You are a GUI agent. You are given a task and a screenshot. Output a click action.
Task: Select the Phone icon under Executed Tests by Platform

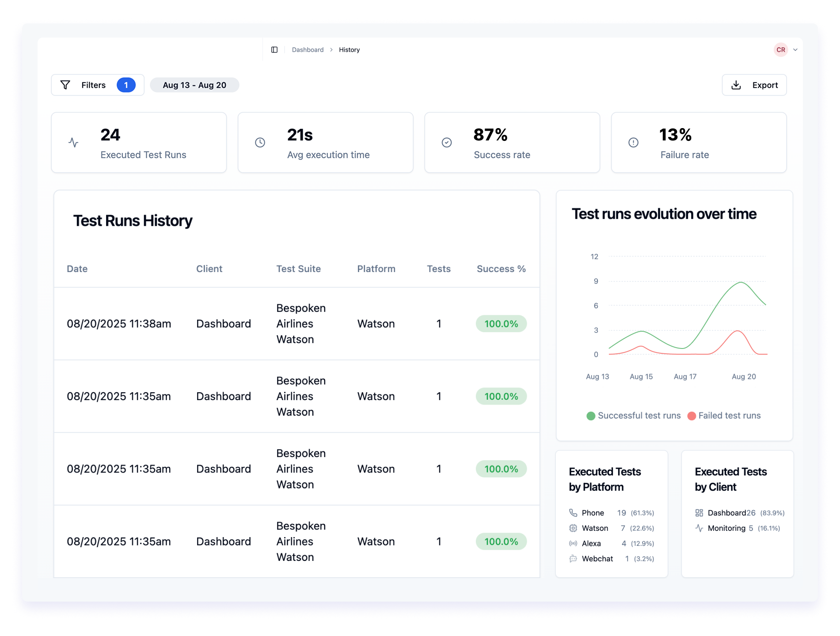[573, 512]
